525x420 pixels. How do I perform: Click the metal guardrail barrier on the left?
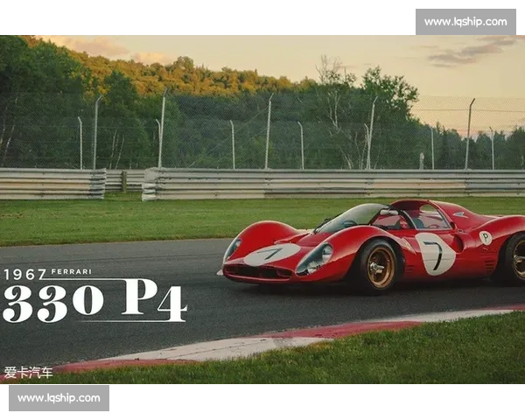pos(52,184)
